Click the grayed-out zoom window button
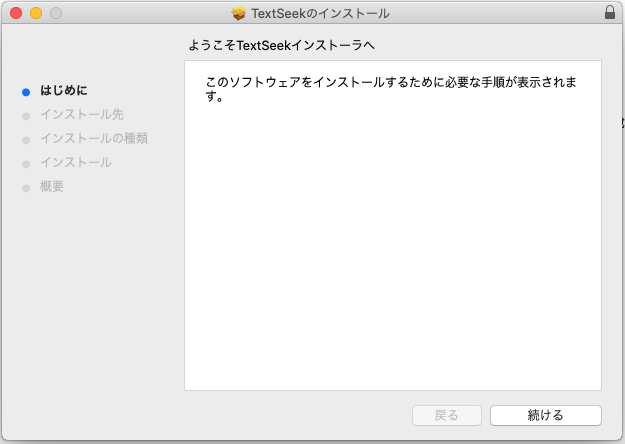 55,13
